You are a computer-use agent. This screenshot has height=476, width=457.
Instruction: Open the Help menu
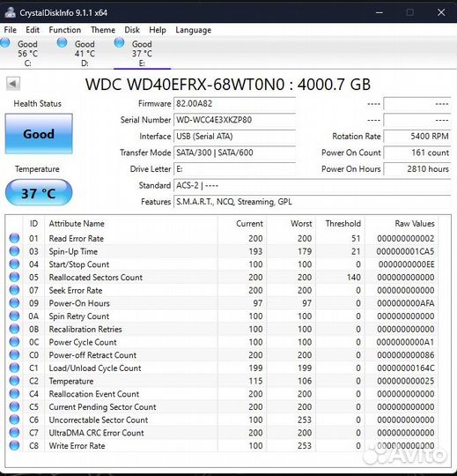click(158, 30)
